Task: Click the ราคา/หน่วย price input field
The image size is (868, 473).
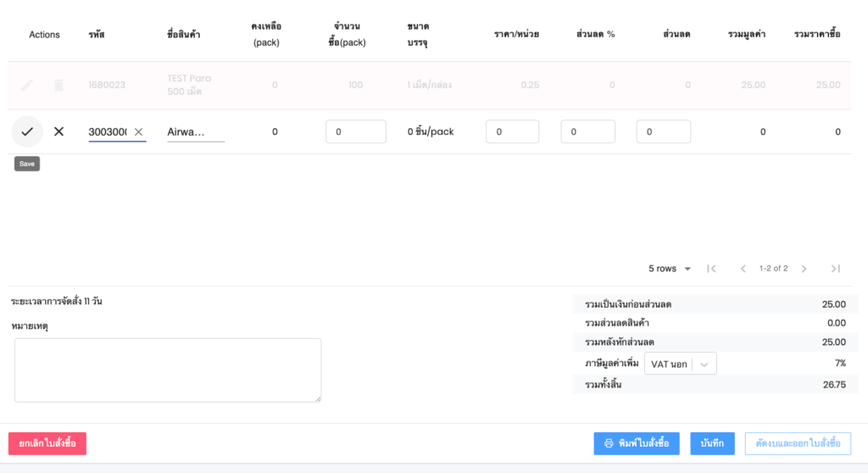Action: (512, 131)
